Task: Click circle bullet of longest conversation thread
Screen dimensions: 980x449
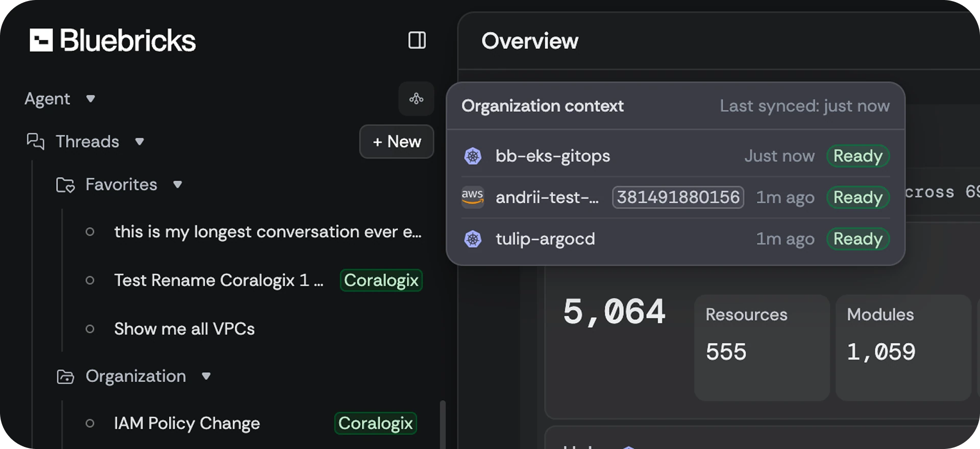Action: [90, 232]
